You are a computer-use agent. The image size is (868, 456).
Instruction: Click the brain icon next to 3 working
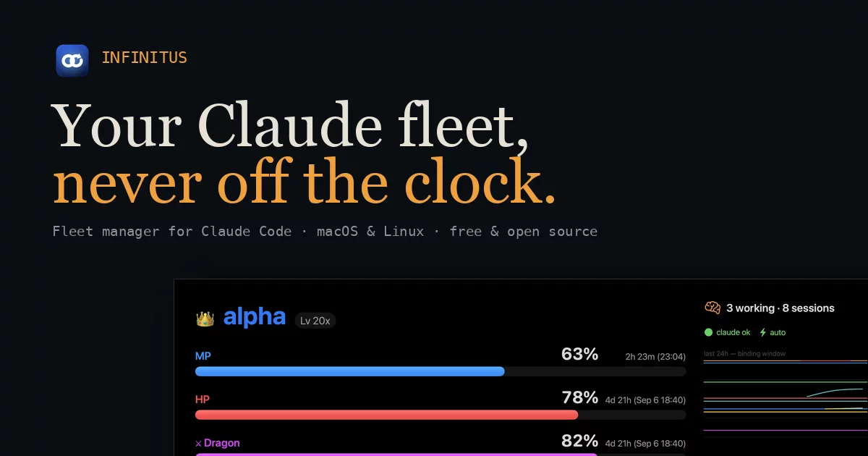click(x=712, y=308)
